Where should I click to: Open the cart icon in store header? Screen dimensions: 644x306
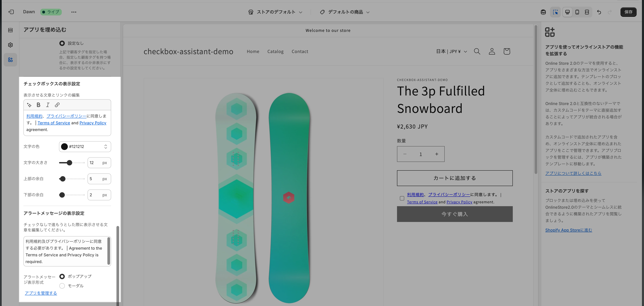pyautogui.click(x=507, y=52)
